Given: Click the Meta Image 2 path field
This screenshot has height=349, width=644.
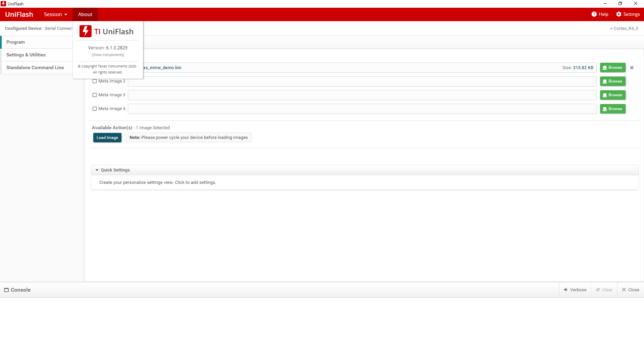Looking at the screenshot, I should [x=362, y=81].
